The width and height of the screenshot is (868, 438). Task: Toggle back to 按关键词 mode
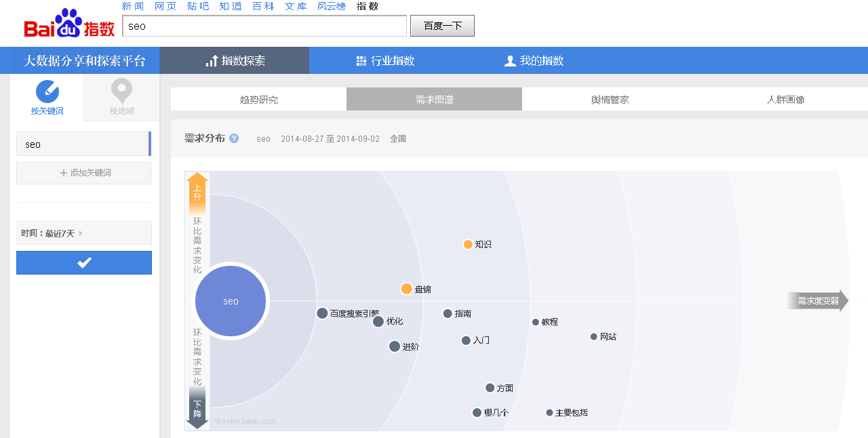click(47, 97)
